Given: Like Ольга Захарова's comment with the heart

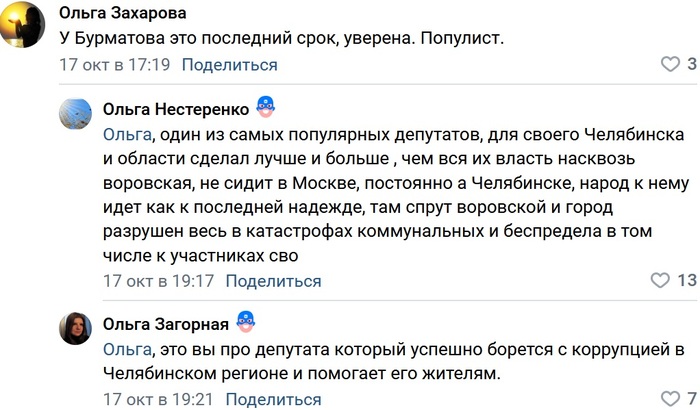Looking at the screenshot, I should point(670,65).
